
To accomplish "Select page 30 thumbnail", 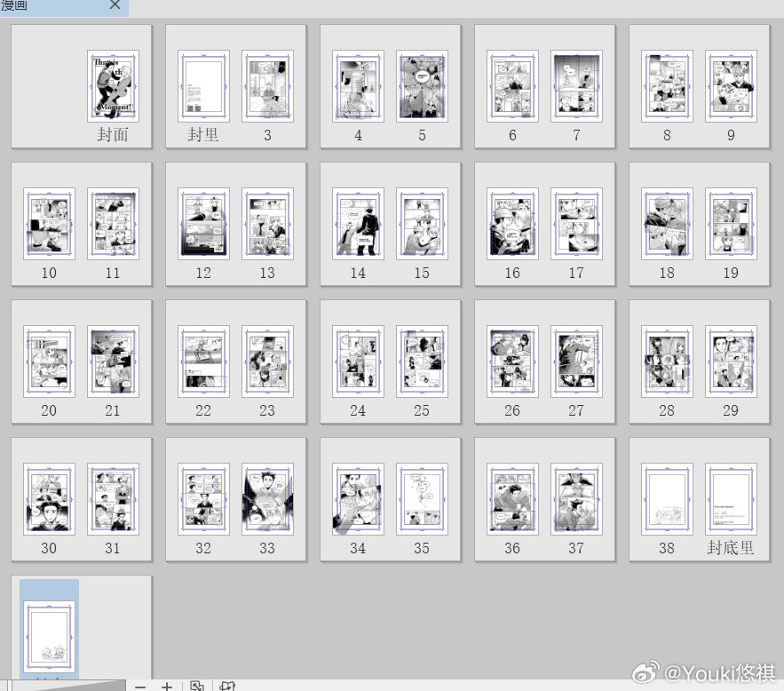I will pos(49,499).
